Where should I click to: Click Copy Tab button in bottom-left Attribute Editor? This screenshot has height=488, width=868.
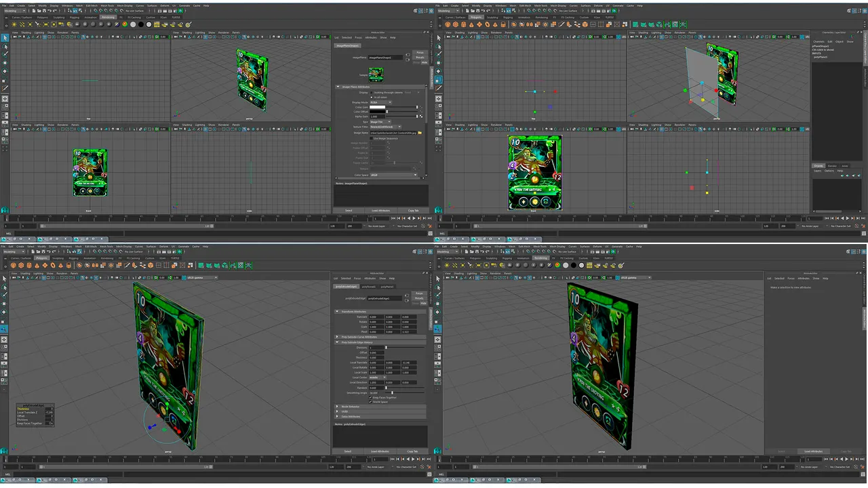(x=412, y=451)
